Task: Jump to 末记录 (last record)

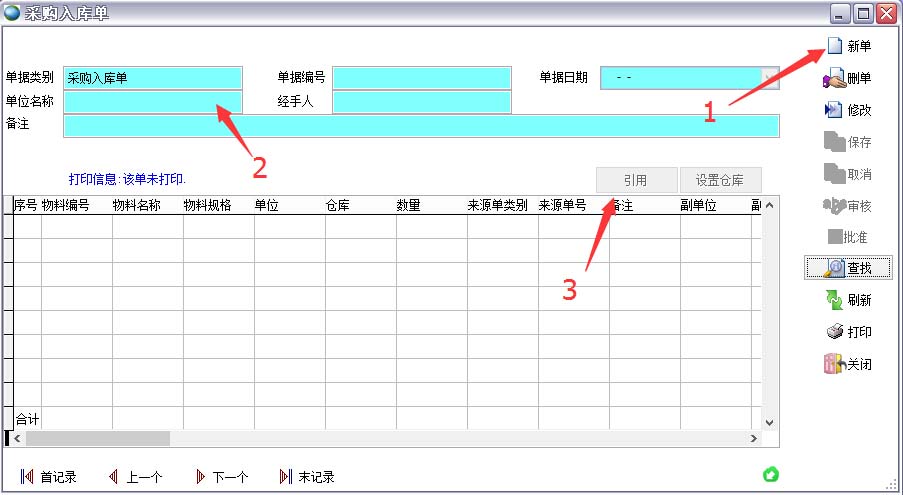Action: pos(306,477)
